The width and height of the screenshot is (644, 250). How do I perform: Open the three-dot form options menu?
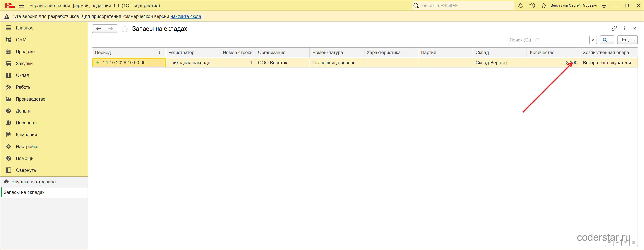[625, 28]
